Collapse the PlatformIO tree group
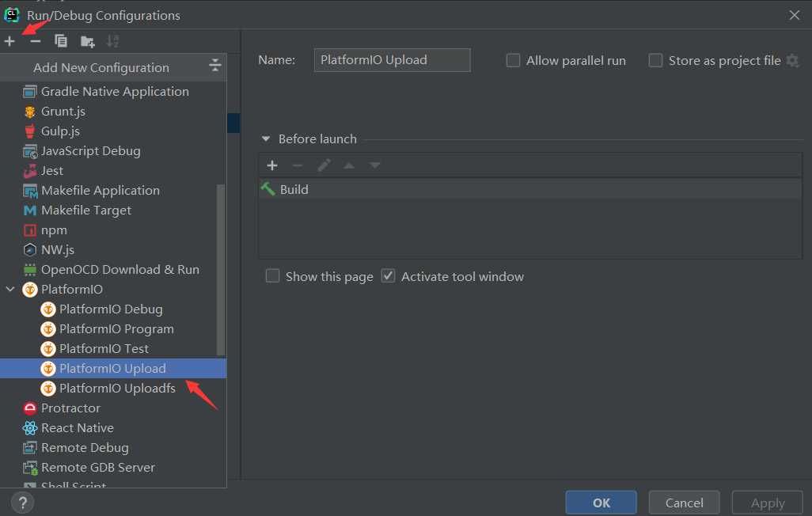 [10, 289]
